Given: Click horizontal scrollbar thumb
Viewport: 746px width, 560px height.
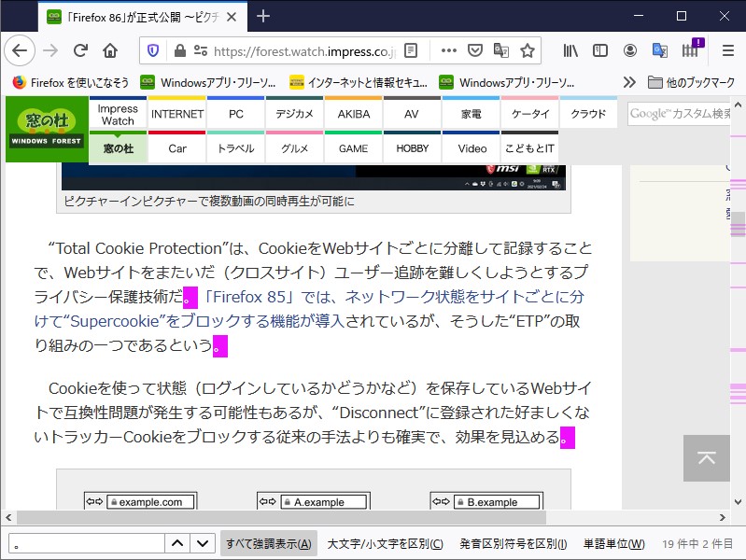Looking at the screenshot, I should tap(282, 517).
